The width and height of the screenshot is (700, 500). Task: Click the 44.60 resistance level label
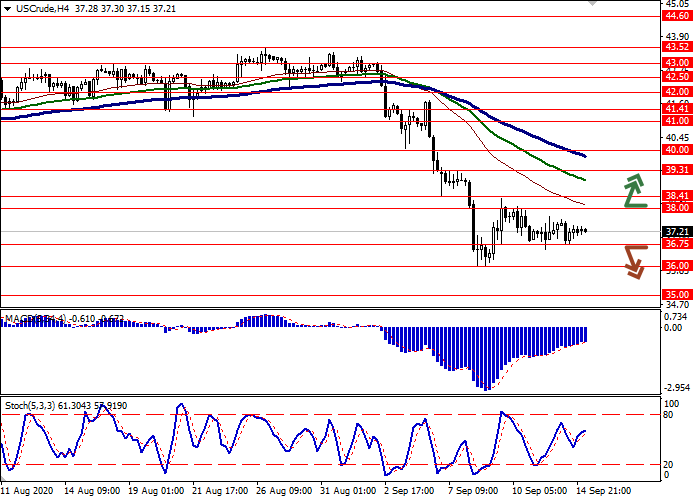677,15
